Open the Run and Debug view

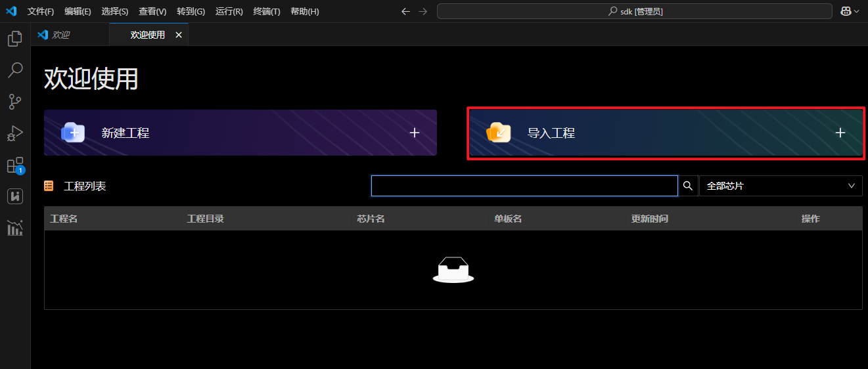(x=14, y=133)
